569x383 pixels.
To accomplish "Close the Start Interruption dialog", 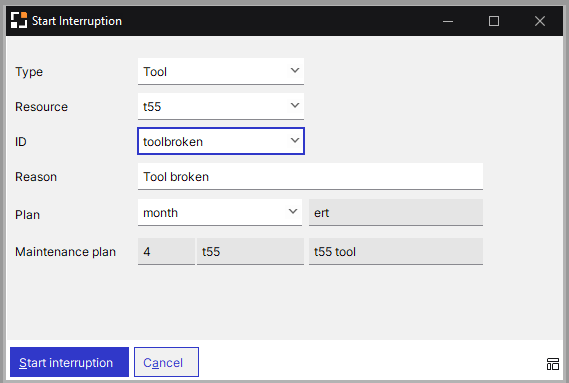I will coord(540,21).
